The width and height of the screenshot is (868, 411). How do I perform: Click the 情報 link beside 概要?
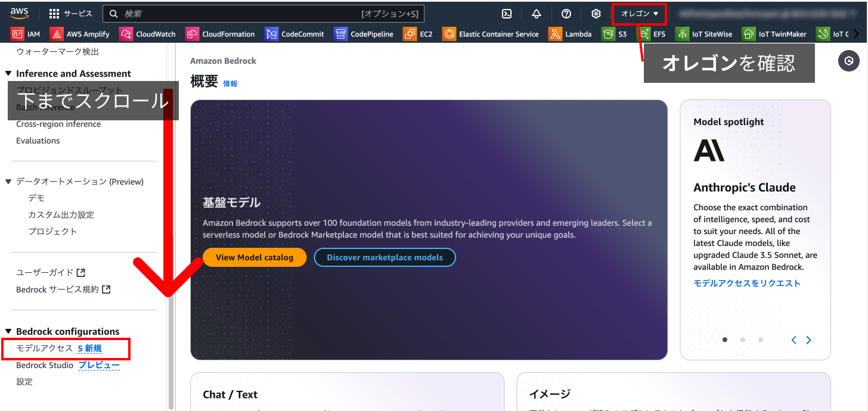click(x=230, y=84)
